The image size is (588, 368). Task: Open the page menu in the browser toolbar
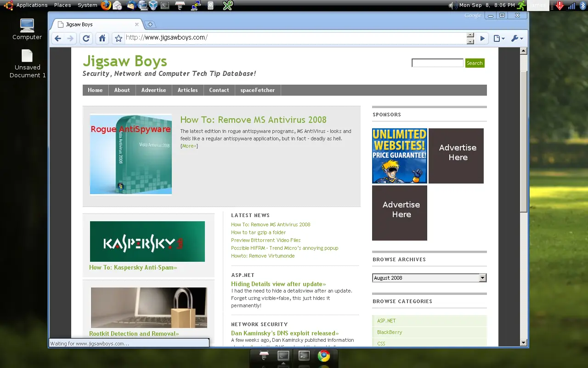click(499, 39)
